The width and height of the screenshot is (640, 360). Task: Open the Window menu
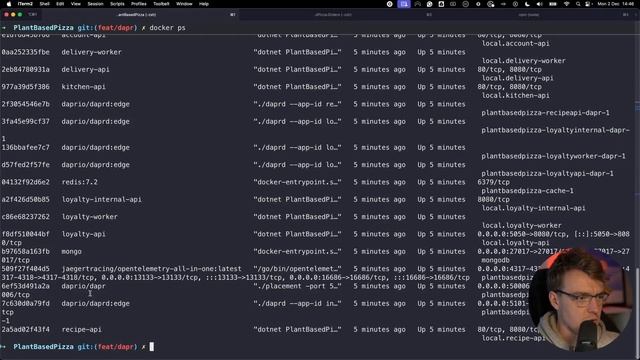[x=184, y=4]
